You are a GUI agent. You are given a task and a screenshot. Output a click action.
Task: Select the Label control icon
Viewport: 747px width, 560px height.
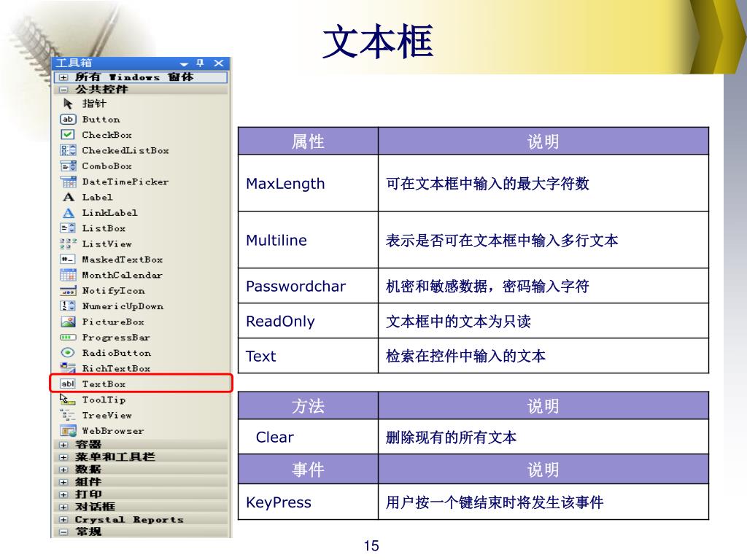pos(68,197)
